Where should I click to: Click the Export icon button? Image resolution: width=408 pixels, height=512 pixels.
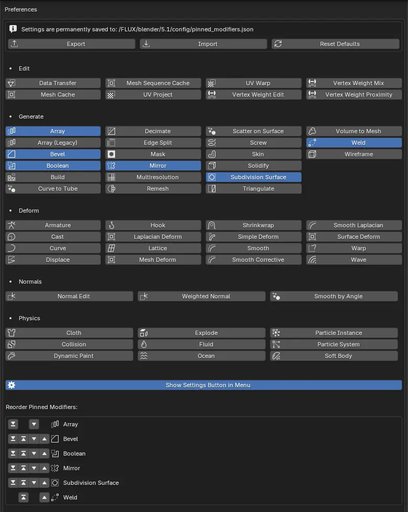tap(14, 44)
